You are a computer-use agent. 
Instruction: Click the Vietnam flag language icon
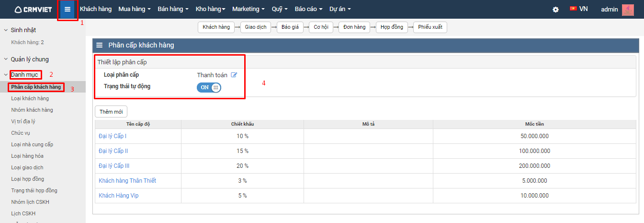tap(573, 9)
